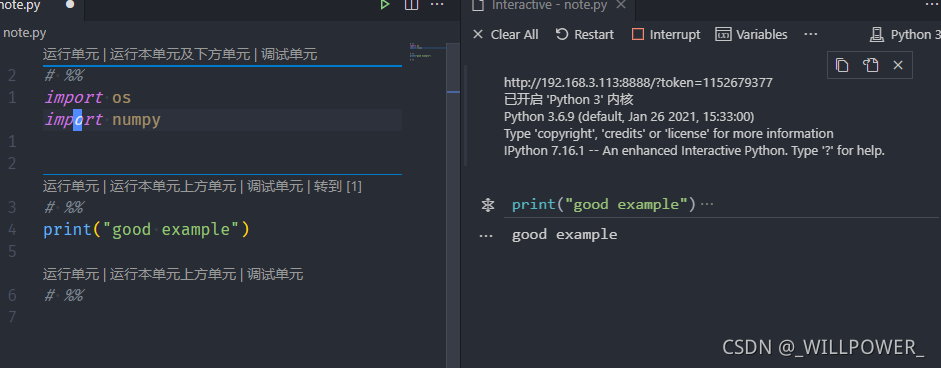Click 运行本单元及下方单元 code lens
This screenshot has width=941, height=368.
click(179, 55)
